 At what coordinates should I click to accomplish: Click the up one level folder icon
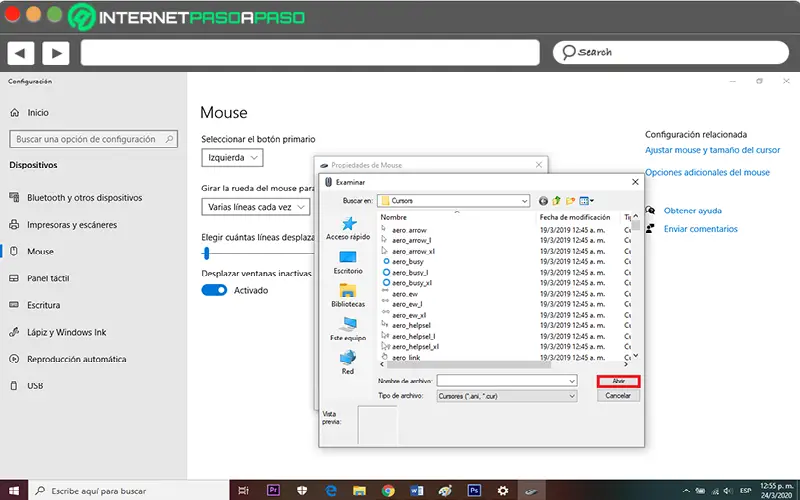point(557,201)
